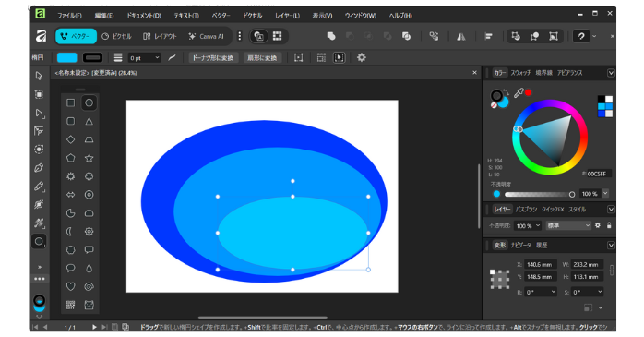This screenshot has height=337, width=644.
Task: Choose the Star shape
Action: click(x=89, y=158)
